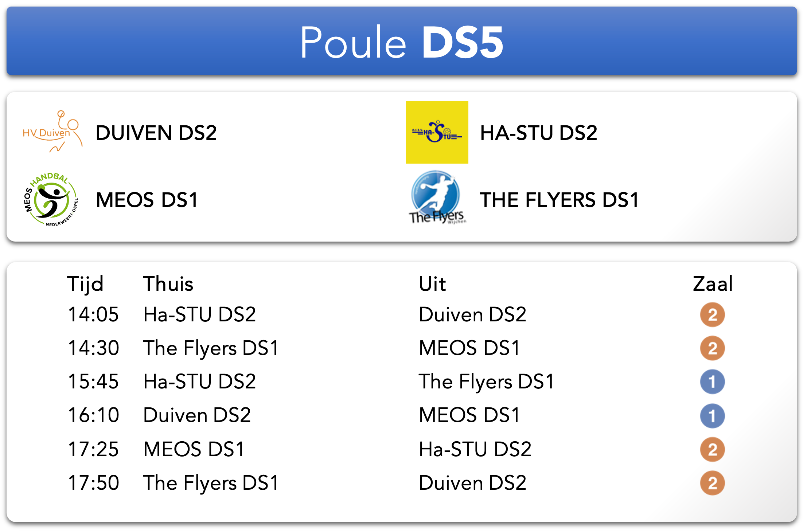Select the MEOS handbal club logo
The image size is (807, 532).
coord(51,199)
